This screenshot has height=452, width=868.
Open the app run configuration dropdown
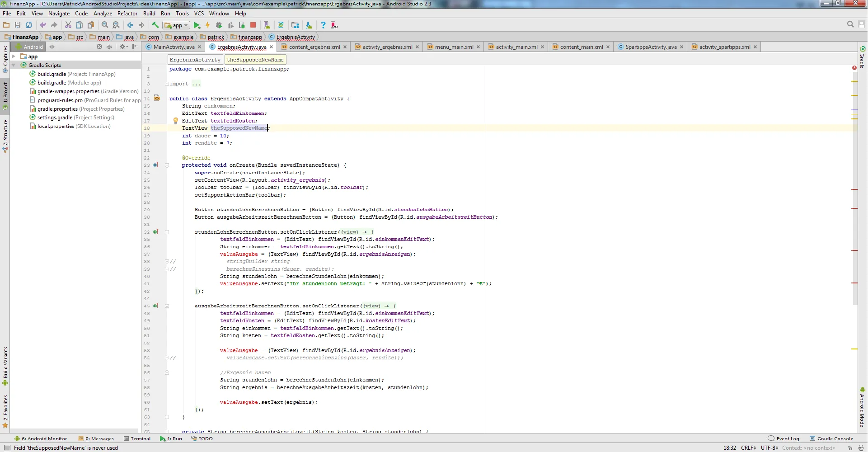click(x=177, y=25)
